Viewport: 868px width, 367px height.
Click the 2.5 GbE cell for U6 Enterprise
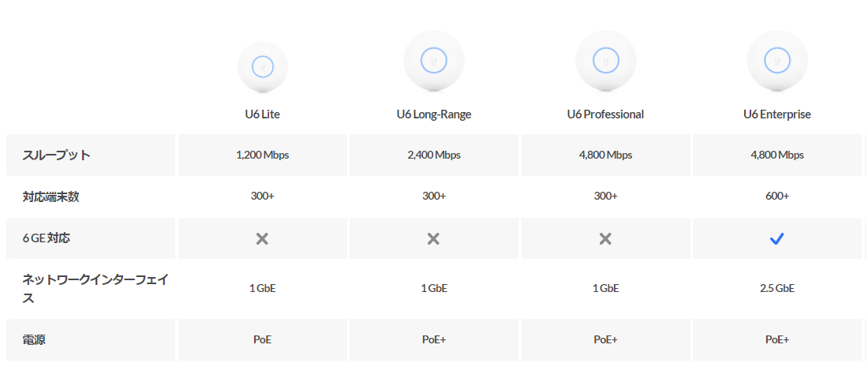point(777,288)
